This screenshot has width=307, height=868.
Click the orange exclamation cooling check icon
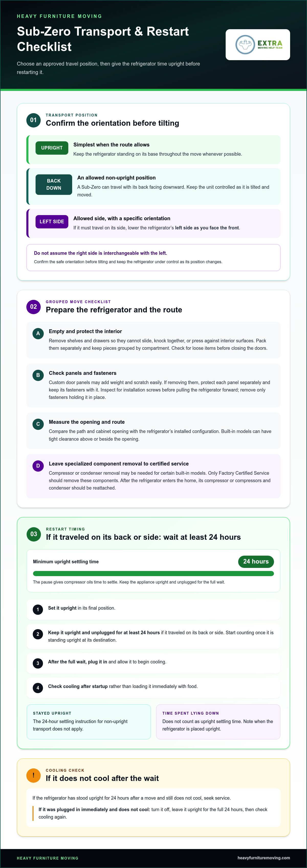coord(33,775)
